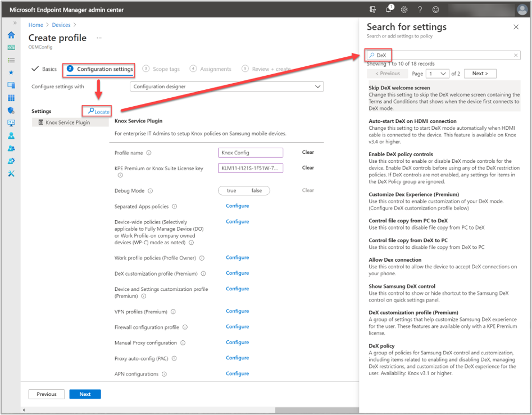Configure Firewall configuration profile
Viewport: 532px width, 415px height.
(238, 326)
